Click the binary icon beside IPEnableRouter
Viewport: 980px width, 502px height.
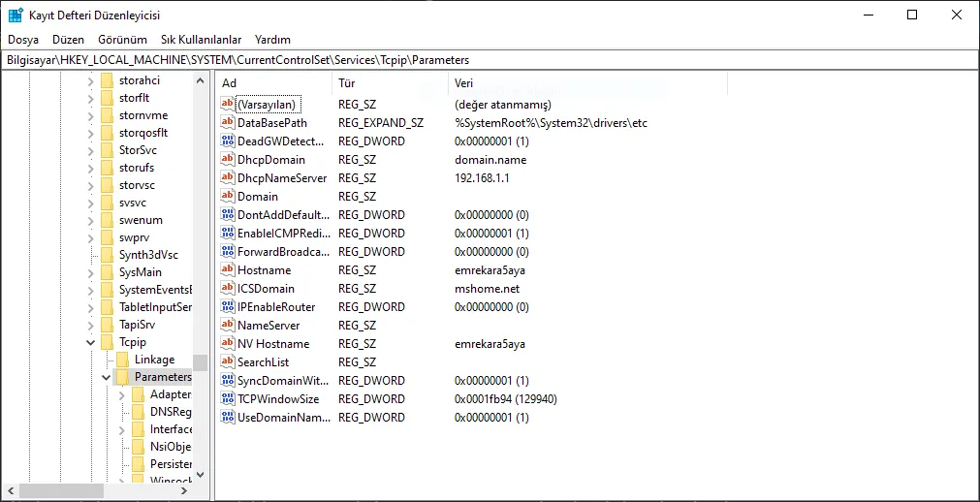click(x=228, y=307)
